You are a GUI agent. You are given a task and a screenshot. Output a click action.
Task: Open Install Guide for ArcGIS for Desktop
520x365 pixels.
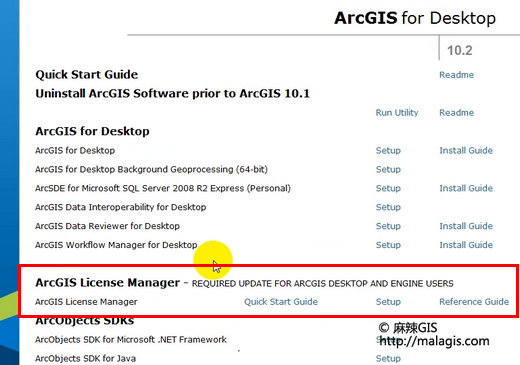466,151
